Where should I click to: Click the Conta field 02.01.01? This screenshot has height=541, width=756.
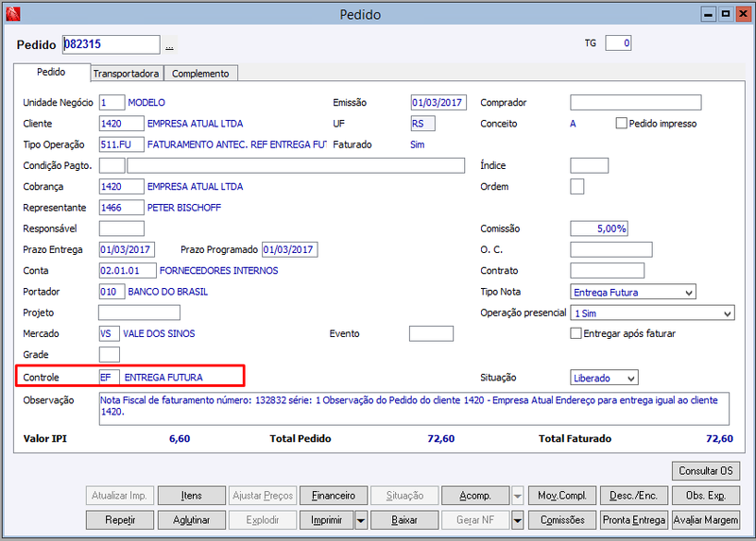[128, 271]
